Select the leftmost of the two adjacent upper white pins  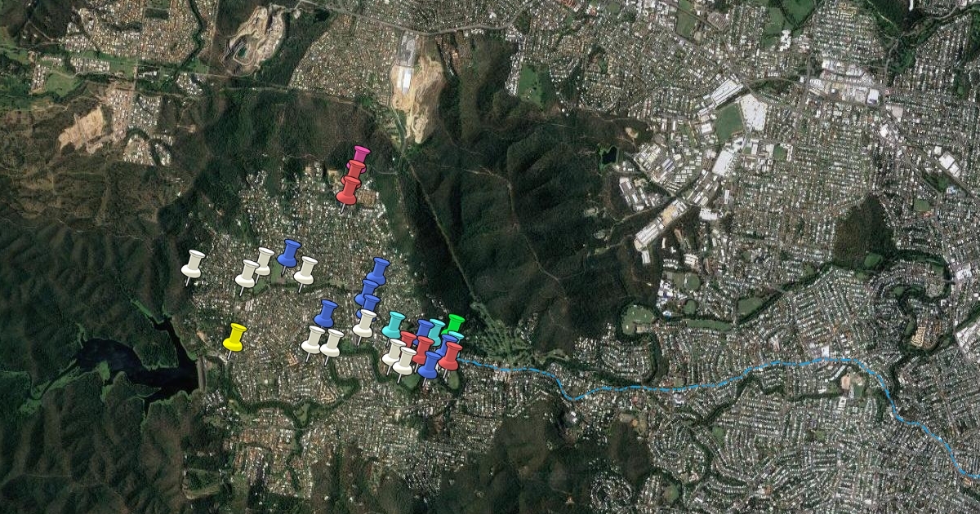point(247,273)
